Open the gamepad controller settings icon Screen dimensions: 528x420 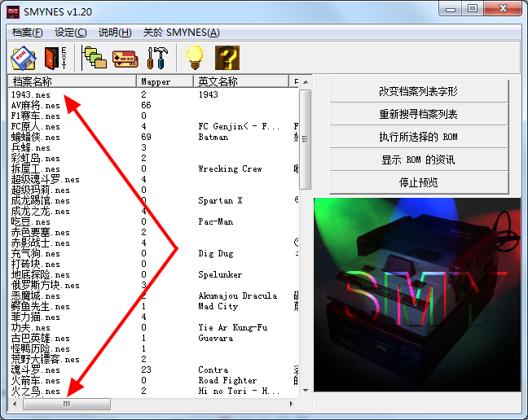click(125, 59)
